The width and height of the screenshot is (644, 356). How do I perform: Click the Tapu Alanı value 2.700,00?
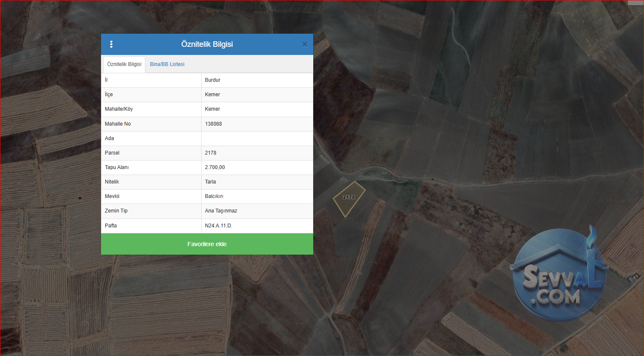pos(215,167)
